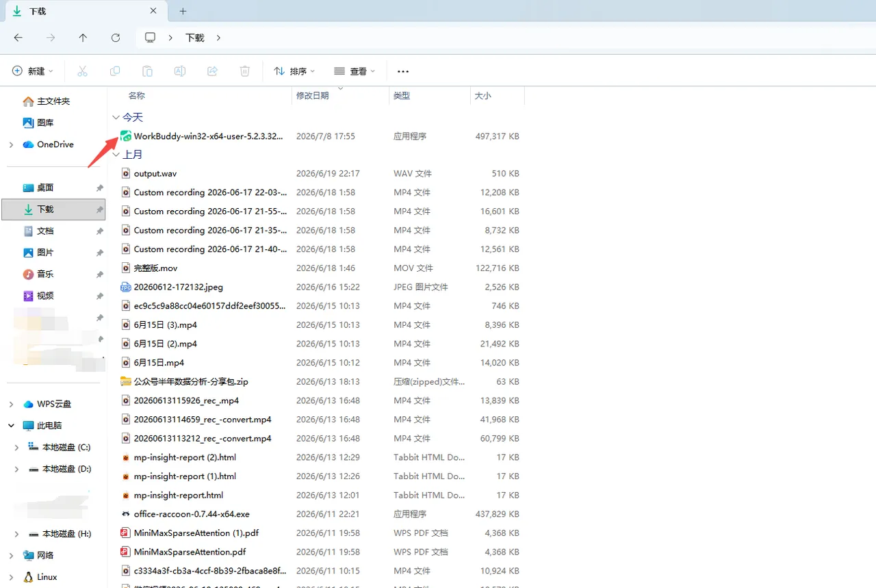
Task: Collapse the 今天 group
Action: (x=116, y=118)
